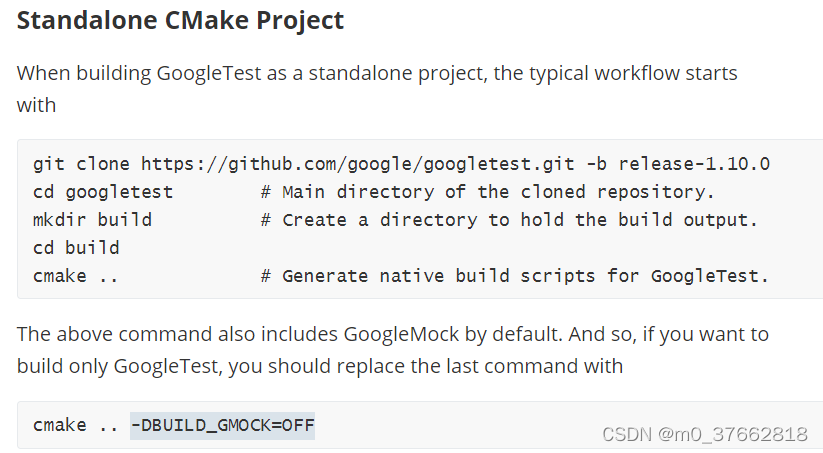The image size is (823, 453).
Task: Click the "Main directory of the cloned repository" comment
Action: pyautogui.click(x=498, y=191)
